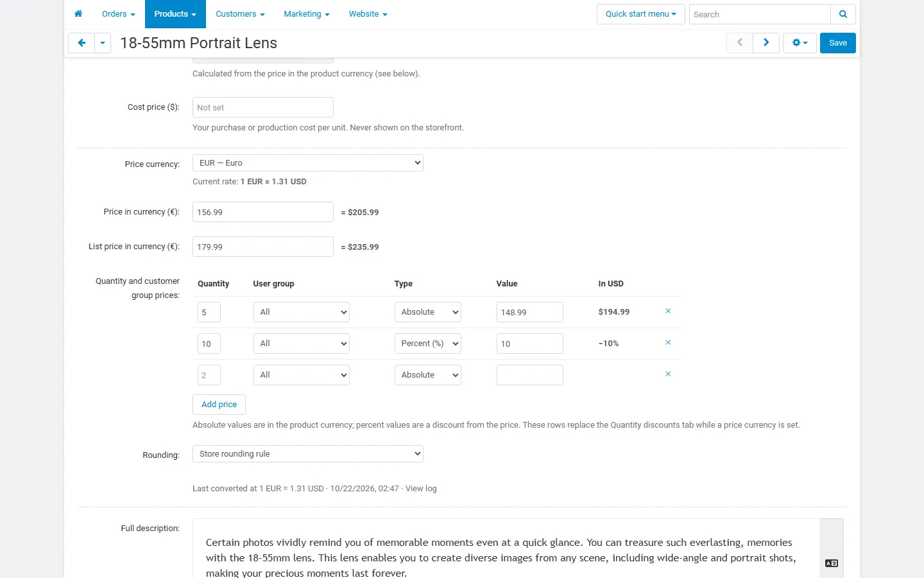
Task: Edit the percent value field showing 10
Action: (x=530, y=344)
